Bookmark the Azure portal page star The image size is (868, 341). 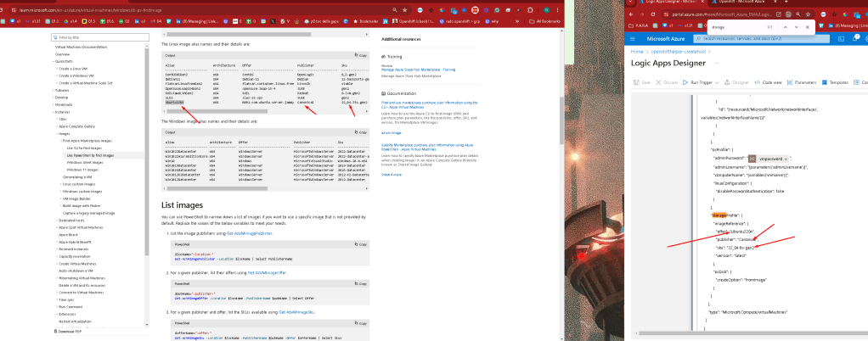tap(808, 14)
